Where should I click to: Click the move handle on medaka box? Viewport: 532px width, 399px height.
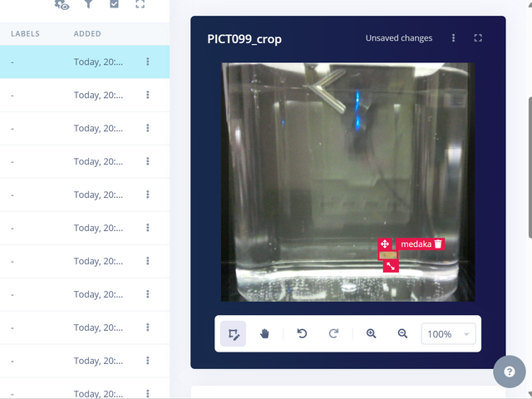385,244
